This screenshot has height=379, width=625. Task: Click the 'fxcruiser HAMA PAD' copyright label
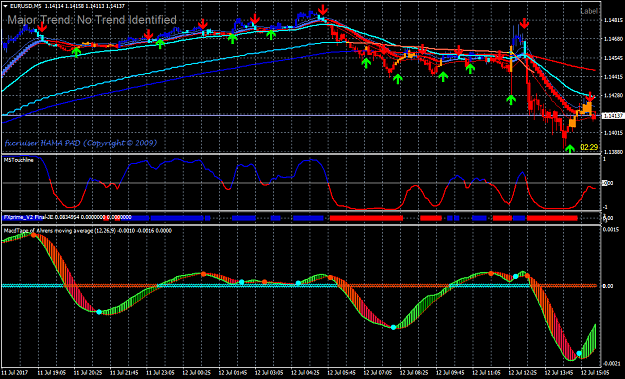click(81, 143)
